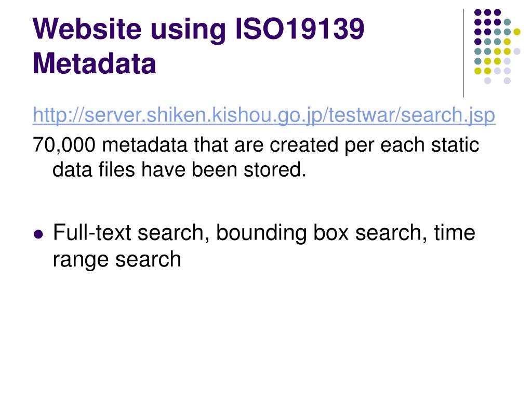Viewport: 532px width, 399px height.
Task: Select the word 'Metadata' in the title
Action: (x=95, y=63)
